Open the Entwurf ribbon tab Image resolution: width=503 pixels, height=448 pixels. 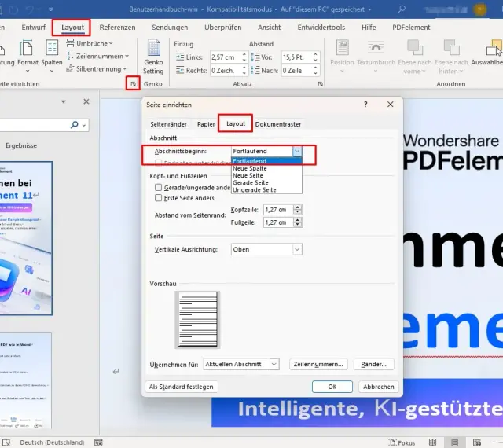(x=33, y=28)
